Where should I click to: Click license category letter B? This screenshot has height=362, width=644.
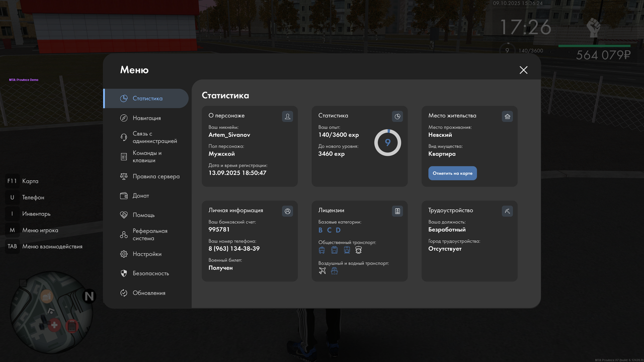[320, 230]
